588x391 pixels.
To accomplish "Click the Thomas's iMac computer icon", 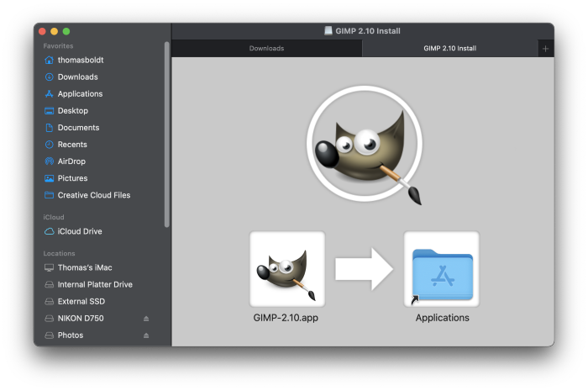I will (49, 267).
